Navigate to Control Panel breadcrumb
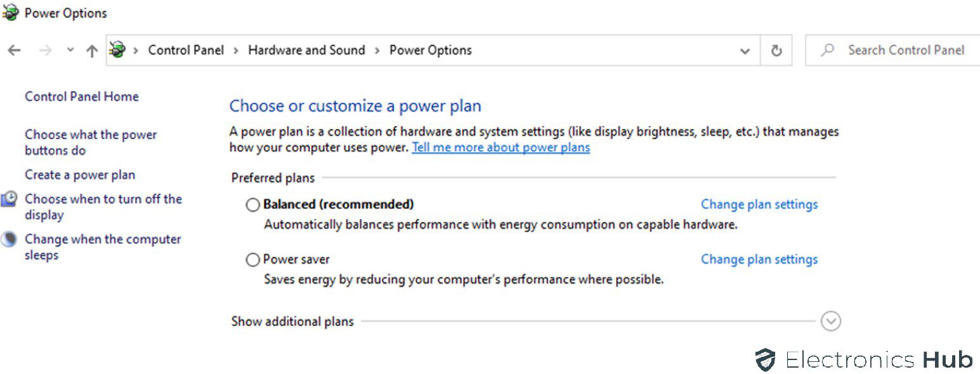 [186, 50]
